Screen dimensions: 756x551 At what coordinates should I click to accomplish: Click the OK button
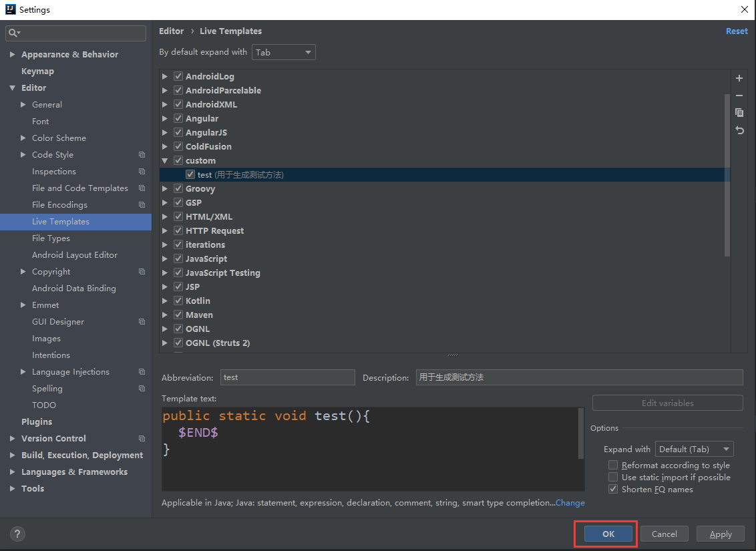coord(608,534)
